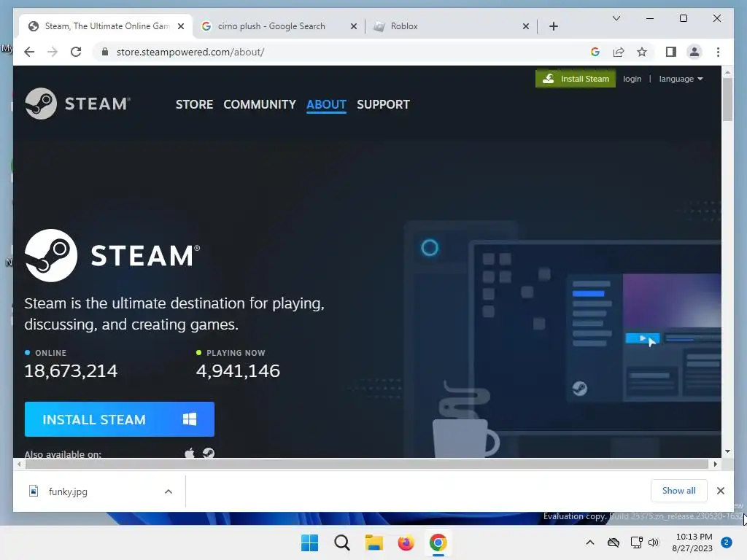Open Chrome's tab search dropdown arrow

(x=616, y=18)
